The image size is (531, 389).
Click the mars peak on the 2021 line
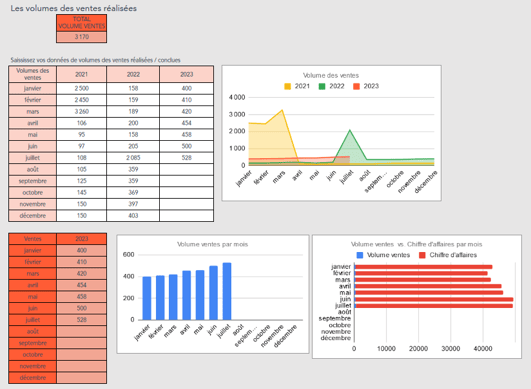282,110
